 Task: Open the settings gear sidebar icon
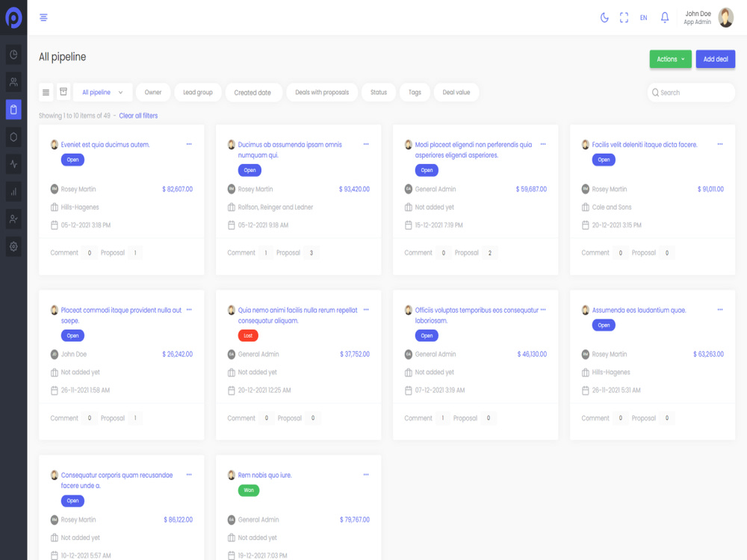click(x=13, y=246)
